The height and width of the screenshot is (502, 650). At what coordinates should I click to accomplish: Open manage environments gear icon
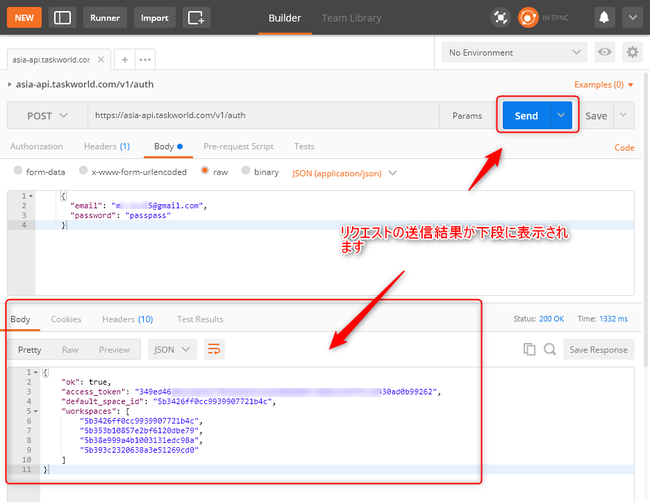click(632, 52)
